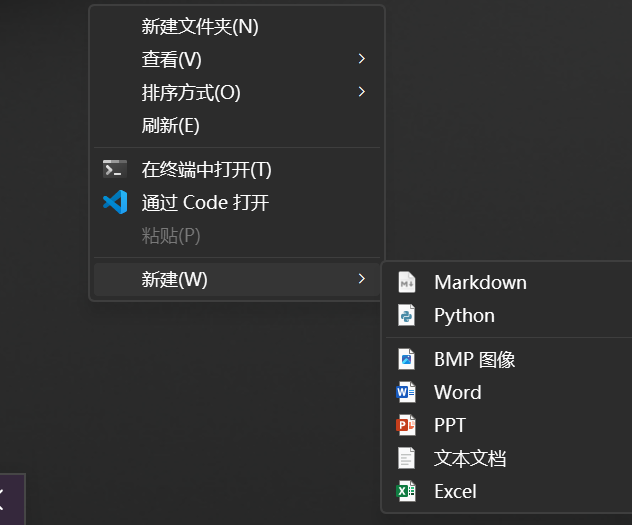Open the 新建(W) menu entry
The image size is (632, 525).
(237, 279)
